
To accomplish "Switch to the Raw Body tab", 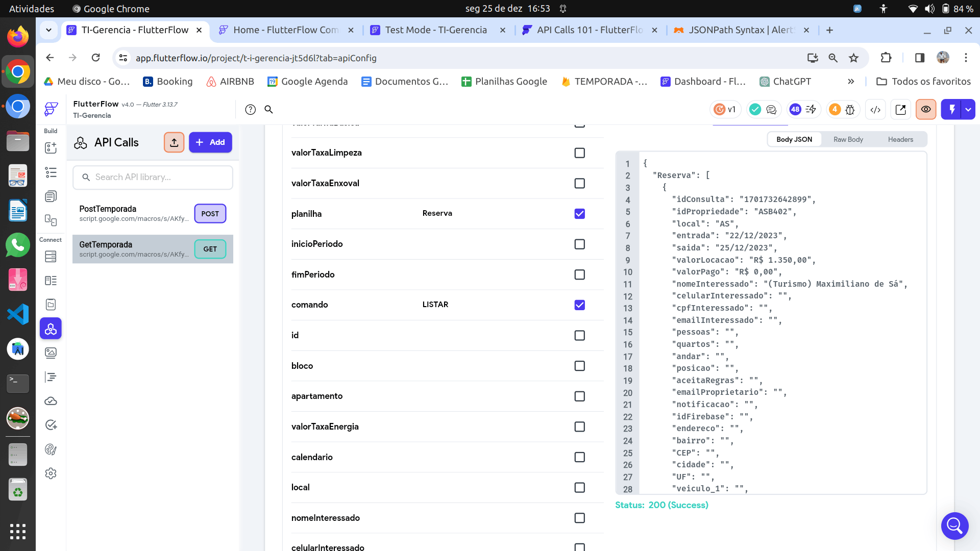I will [x=848, y=139].
